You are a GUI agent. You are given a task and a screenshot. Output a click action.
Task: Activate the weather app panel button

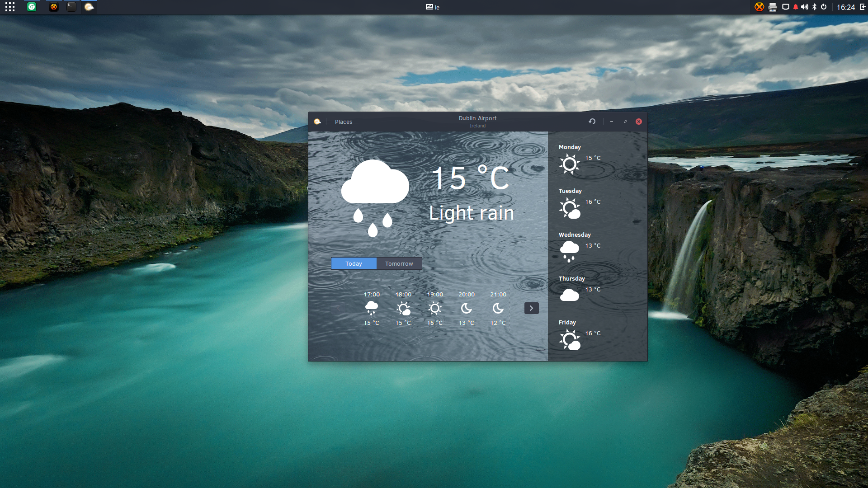[89, 7]
